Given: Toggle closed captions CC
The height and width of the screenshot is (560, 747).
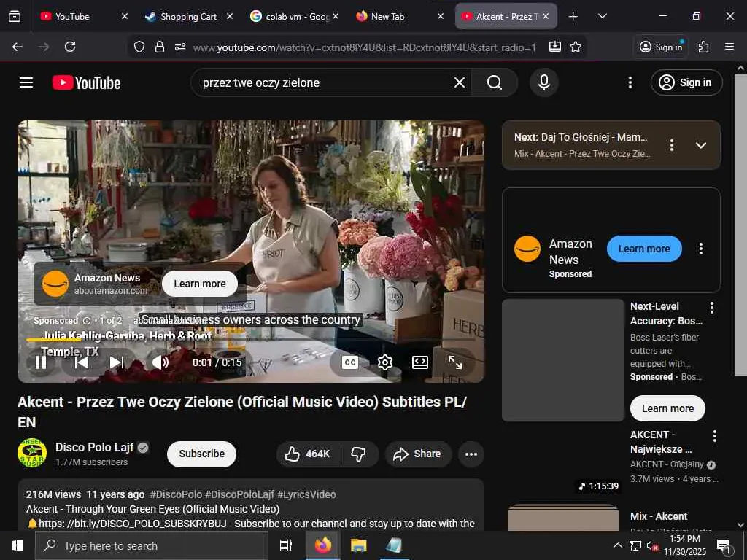Looking at the screenshot, I should (349, 362).
